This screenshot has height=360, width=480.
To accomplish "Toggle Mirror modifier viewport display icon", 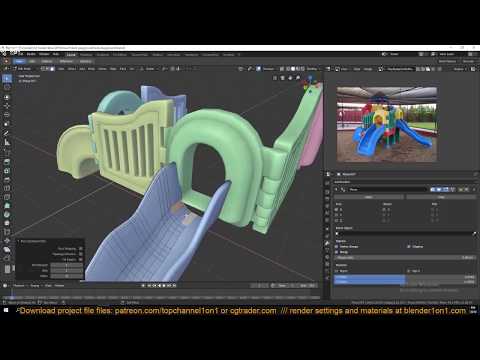I will click(x=439, y=189).
